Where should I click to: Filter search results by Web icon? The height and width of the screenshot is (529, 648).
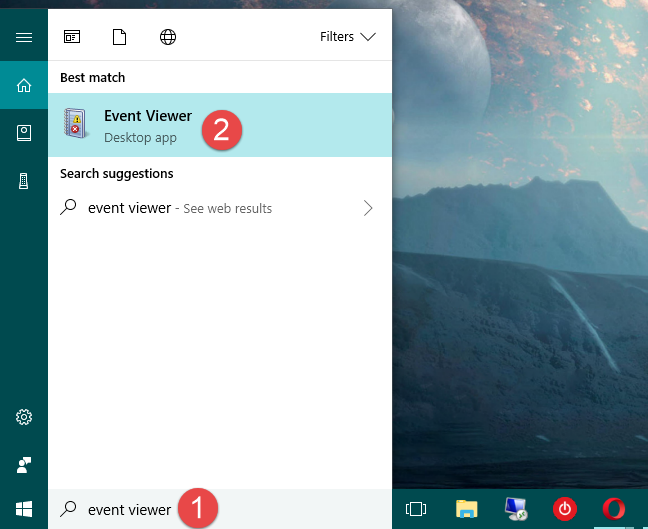(x=168, y=37)
